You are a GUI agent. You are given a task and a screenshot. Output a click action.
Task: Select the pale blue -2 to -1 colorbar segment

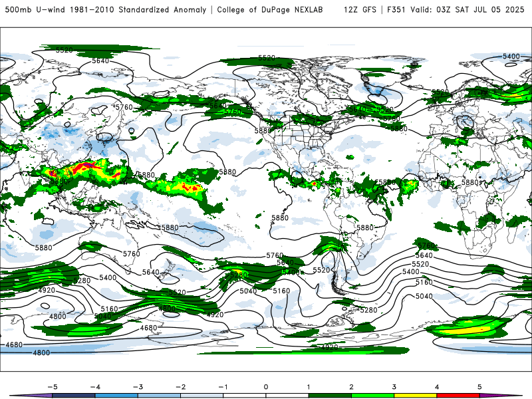[x=202, y=396]
